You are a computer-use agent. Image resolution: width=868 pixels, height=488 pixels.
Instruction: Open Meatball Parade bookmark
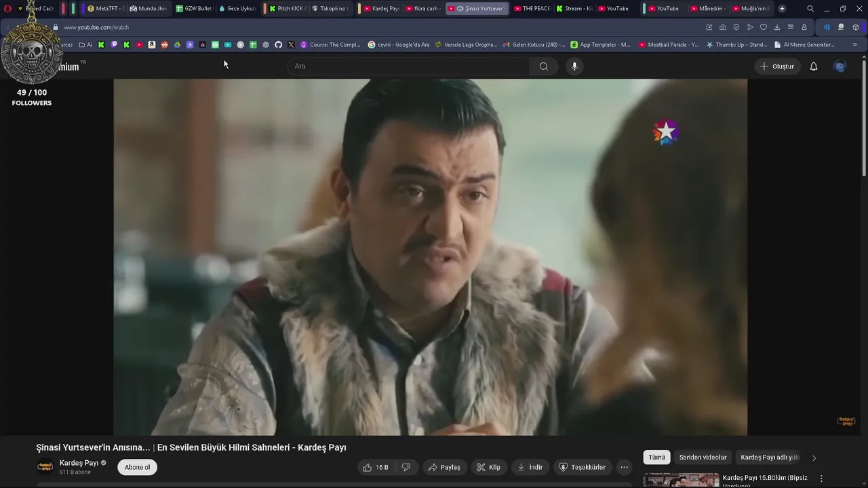[669, 45]
